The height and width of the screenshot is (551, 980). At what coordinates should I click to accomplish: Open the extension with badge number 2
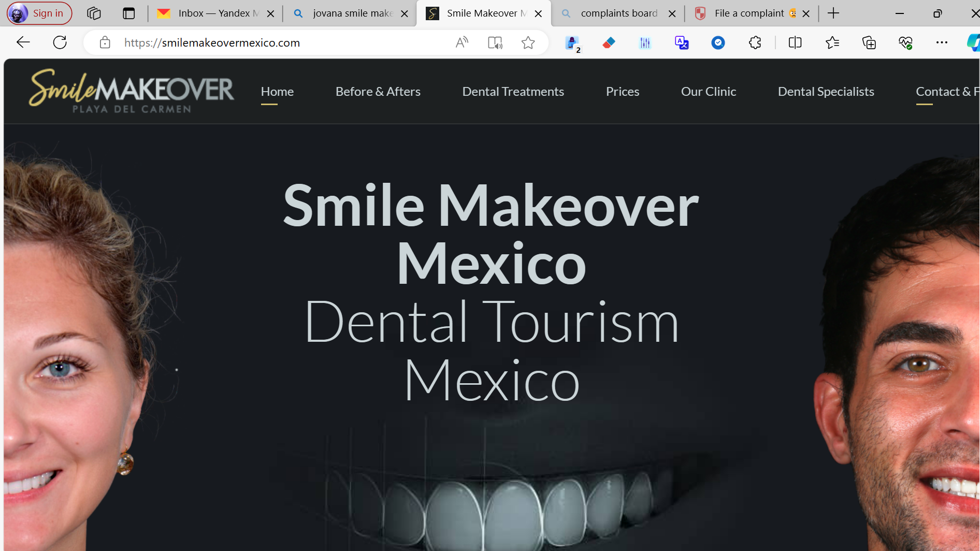[573, 44]
